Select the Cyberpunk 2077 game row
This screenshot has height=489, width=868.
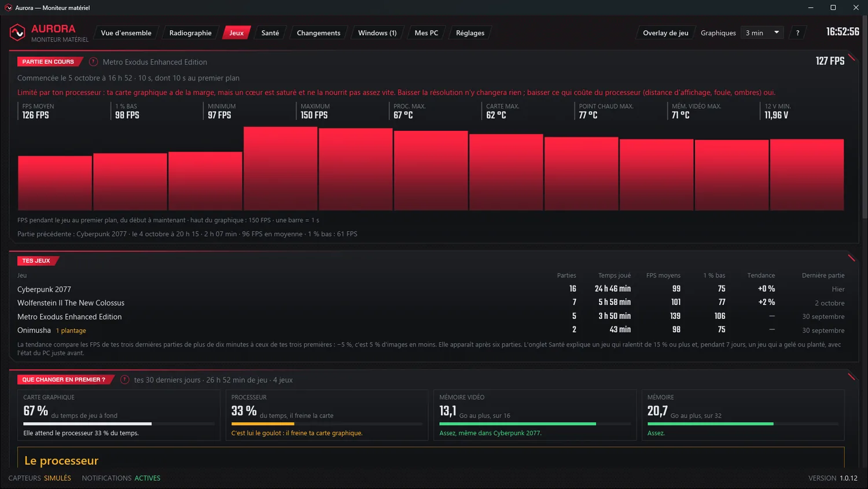point(431,289)
